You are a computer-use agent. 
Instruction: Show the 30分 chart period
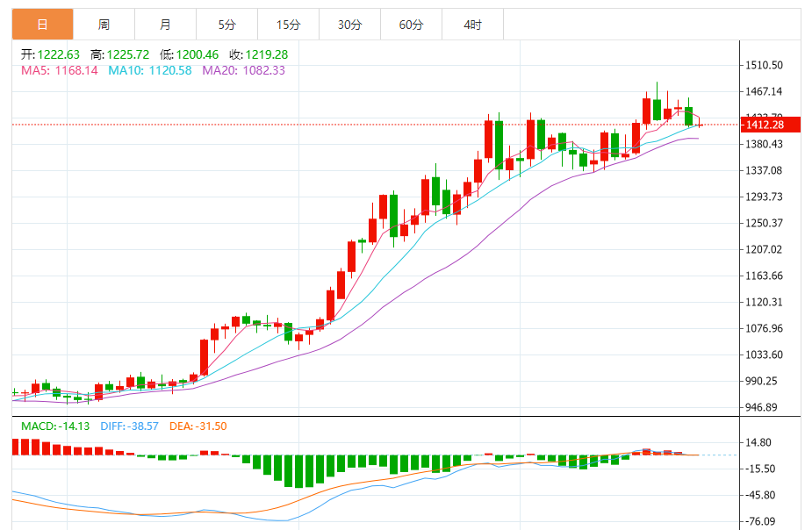349,25
